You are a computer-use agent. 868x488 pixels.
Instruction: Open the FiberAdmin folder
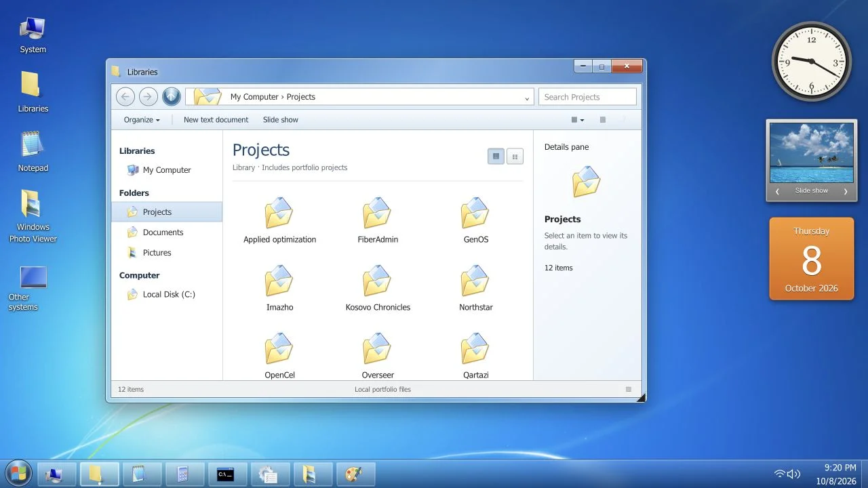[x=378, y=221]
